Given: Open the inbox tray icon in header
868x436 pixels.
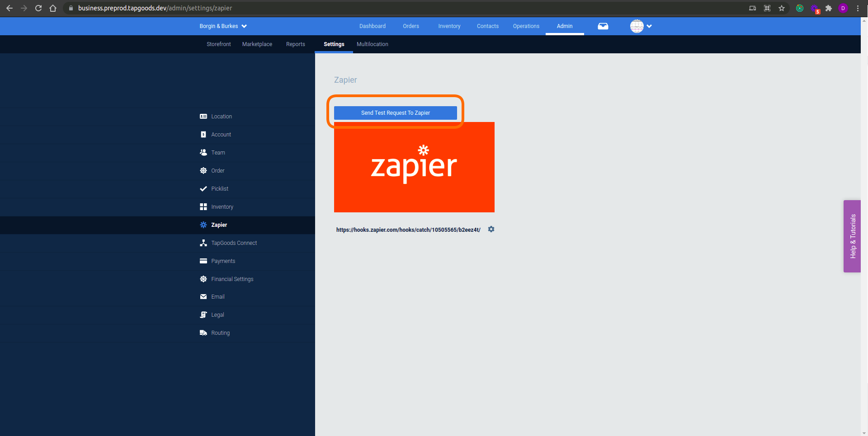Looking at the screenshot, I should tap(603, 26).
